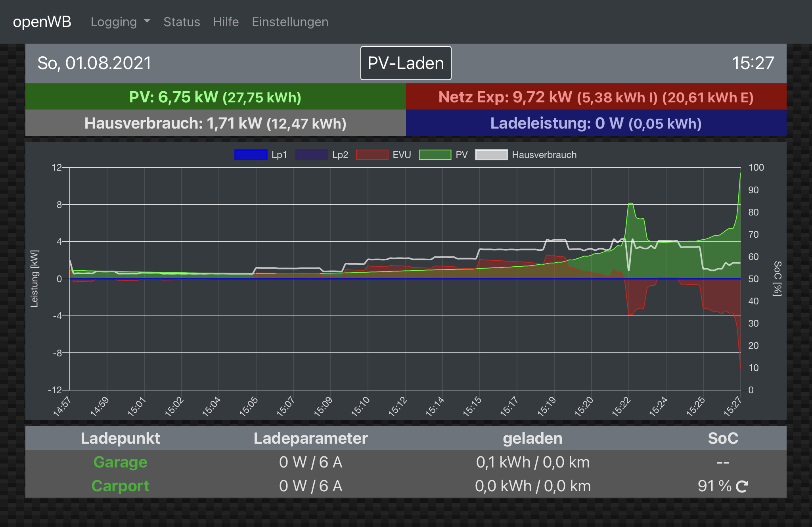
Task: Click the PV power status bar
Action: click(x=215, y=97)
